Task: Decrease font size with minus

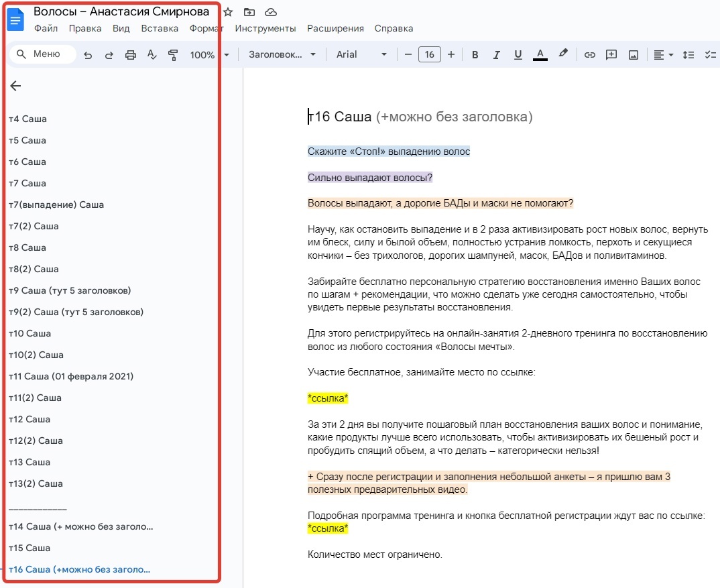Action: pyautogui.click(x=408, y=55)
